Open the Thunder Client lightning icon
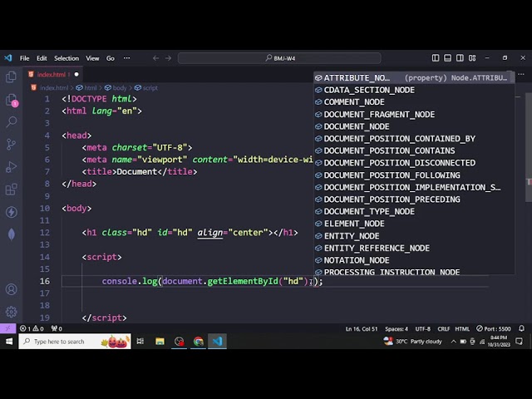532x399 pixels. [x=11, y=212]
